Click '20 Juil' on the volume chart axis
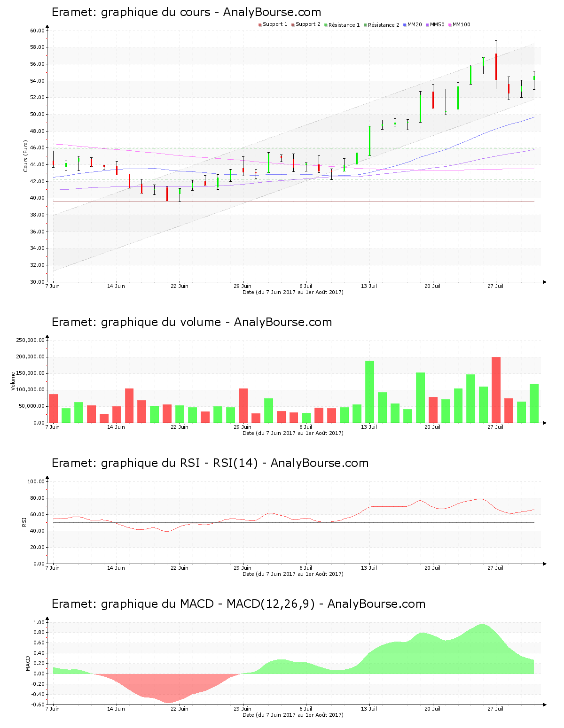 432,427
